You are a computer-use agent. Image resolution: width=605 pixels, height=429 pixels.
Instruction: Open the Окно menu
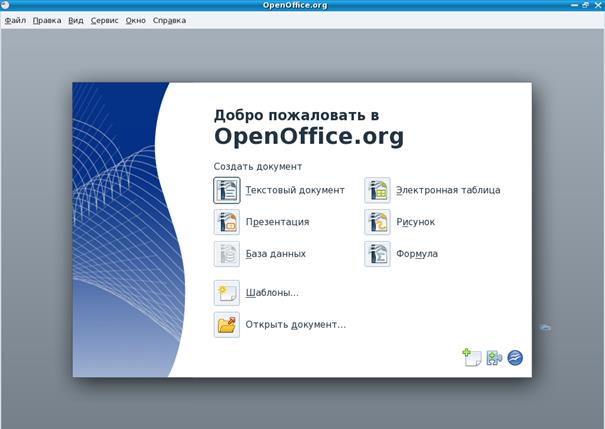tap(135, 20)
